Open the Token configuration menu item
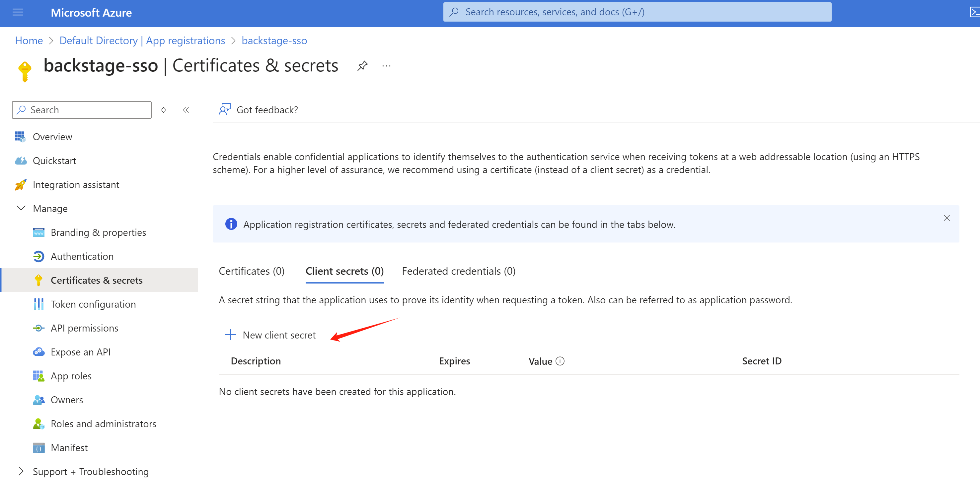 93,304
